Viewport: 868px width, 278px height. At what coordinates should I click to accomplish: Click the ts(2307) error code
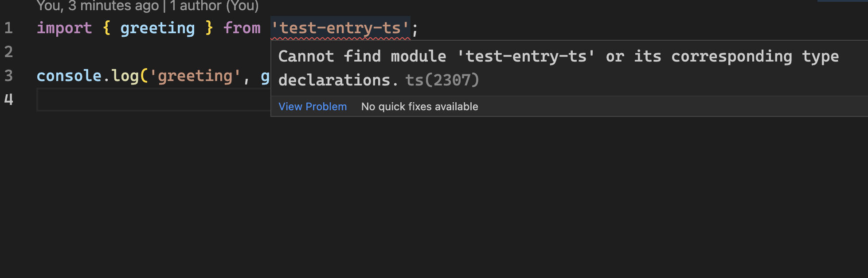442,80
